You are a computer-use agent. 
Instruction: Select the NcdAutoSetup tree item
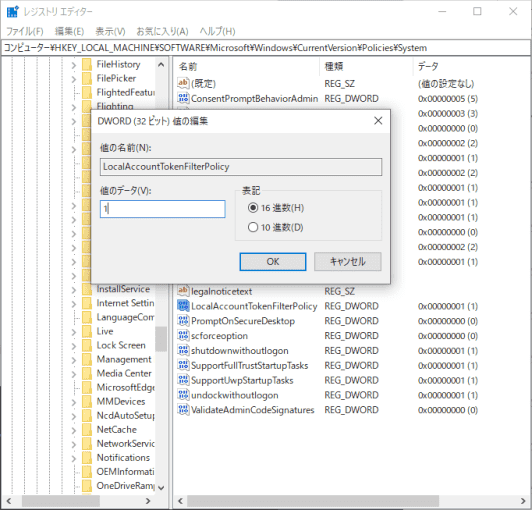[126, 415]
